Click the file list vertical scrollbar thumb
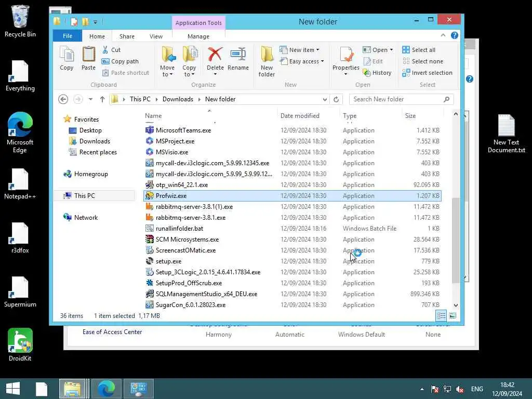Viewport: 532px width, 399px height. pos(456,240)
